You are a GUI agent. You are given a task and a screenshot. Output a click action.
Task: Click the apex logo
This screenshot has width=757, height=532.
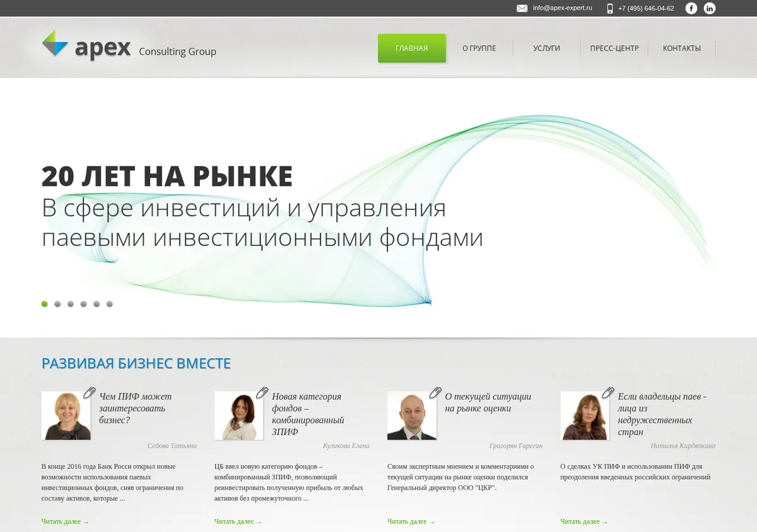point(86,47)
